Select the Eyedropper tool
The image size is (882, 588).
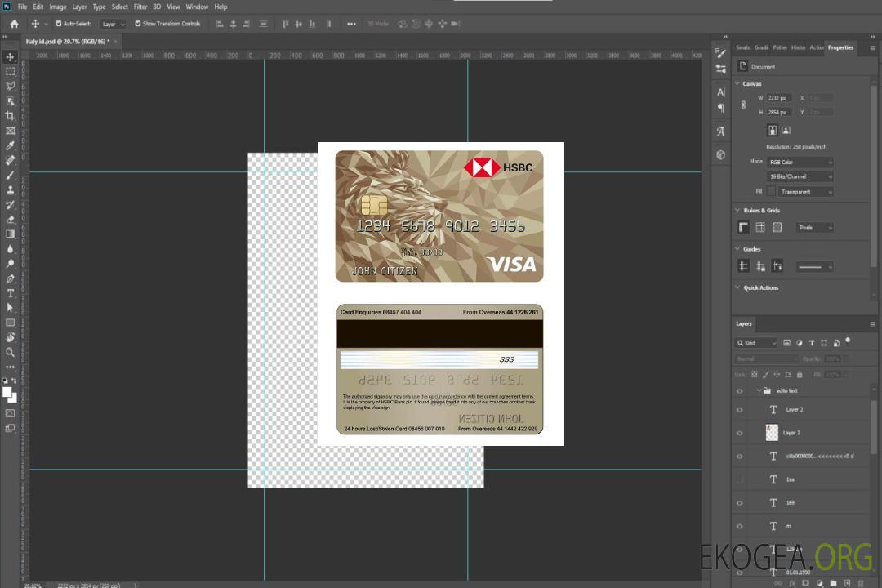10,145
